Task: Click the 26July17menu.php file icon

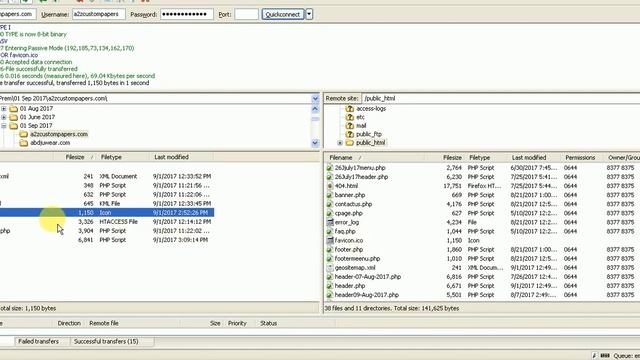Action: tap(330, 168)
